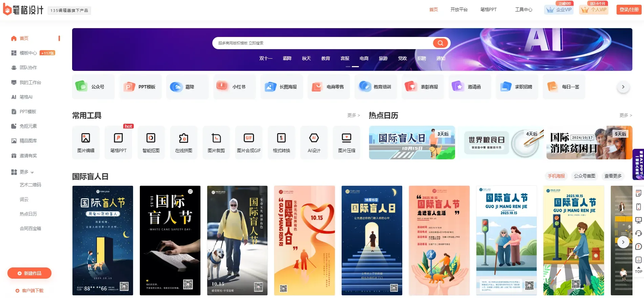Image resolution: width=644 pixels, height=298 pixels.
Task: Show more 热点日历 calendar items
Action: 625,115
